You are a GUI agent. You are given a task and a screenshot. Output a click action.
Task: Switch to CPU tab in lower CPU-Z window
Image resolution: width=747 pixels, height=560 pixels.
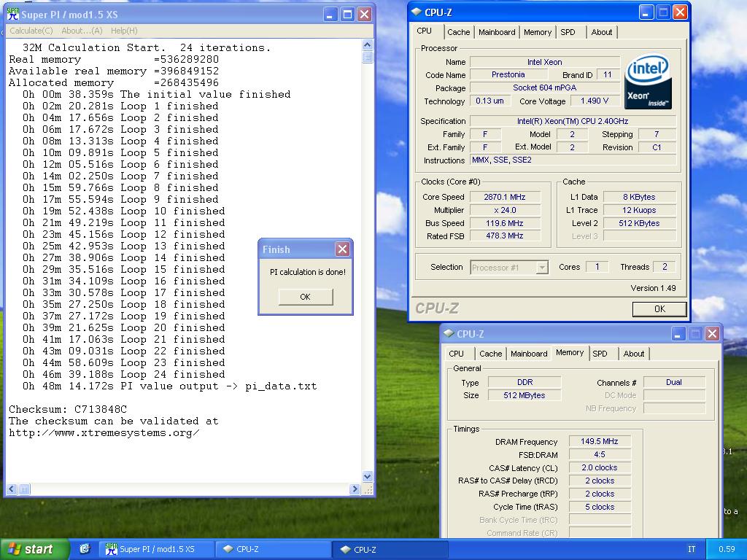(456, 354)
